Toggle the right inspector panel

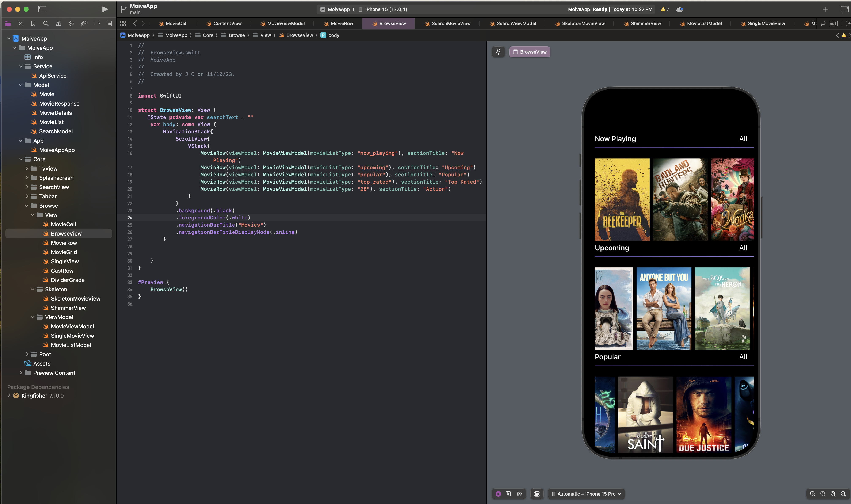tap(844, 9)
